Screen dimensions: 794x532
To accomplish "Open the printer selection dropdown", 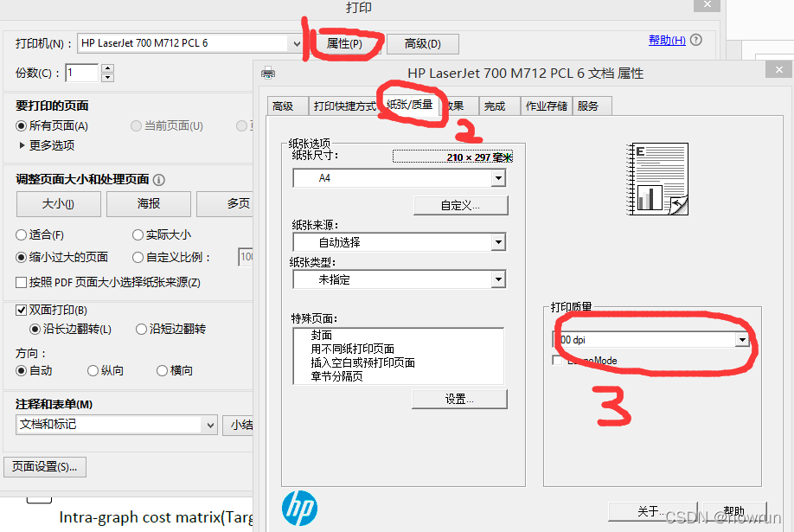I will (297, 43).
